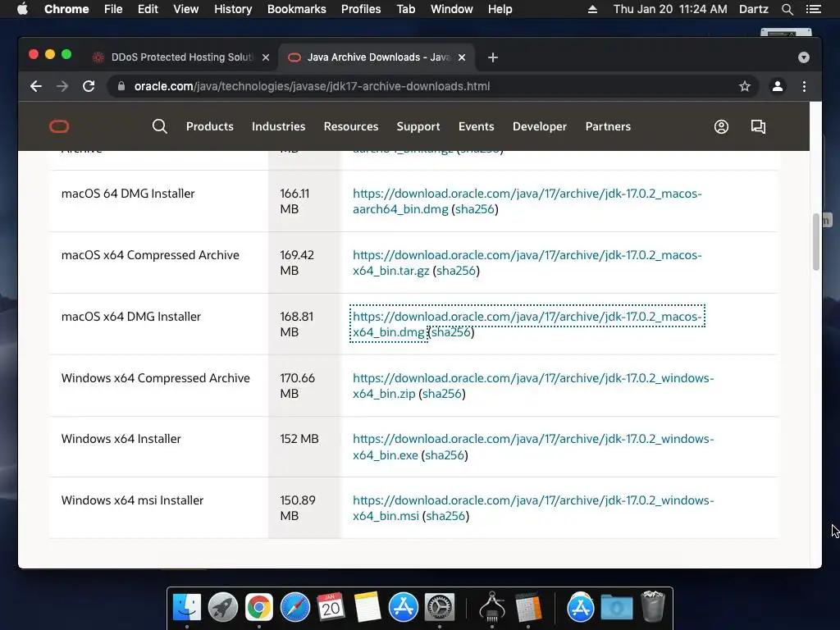Open the Support navigation menu
Screen dimensions: 840x630
tap(418, 127)
